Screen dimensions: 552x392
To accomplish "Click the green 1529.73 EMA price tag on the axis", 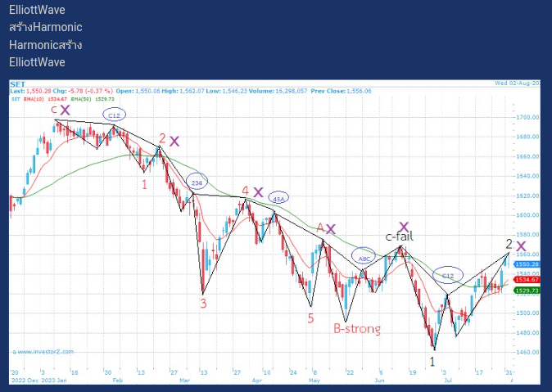I will [527, 291].
